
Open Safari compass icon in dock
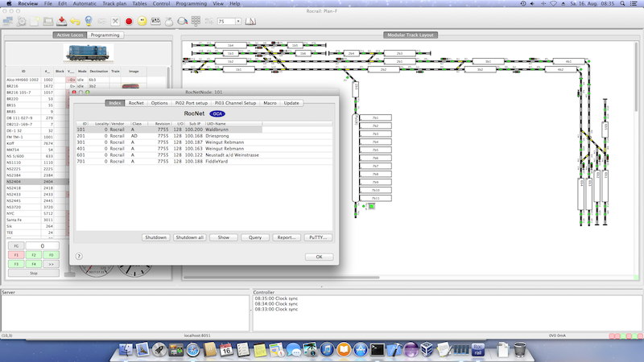click(192, 350)
